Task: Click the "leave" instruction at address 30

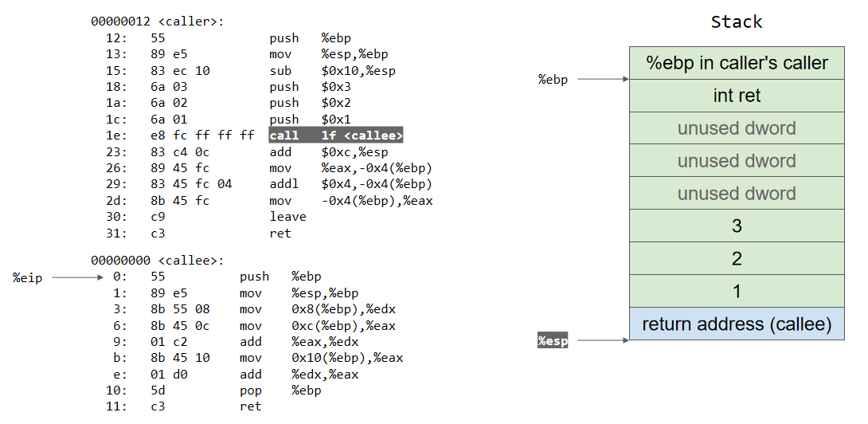Action: click(x=287, y=217)
